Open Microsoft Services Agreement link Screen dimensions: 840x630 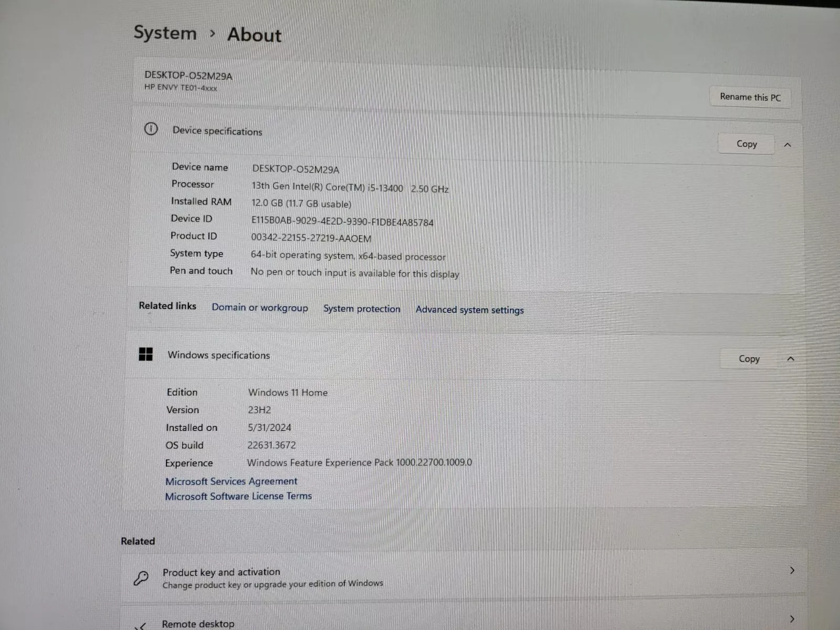coord(231,481)
